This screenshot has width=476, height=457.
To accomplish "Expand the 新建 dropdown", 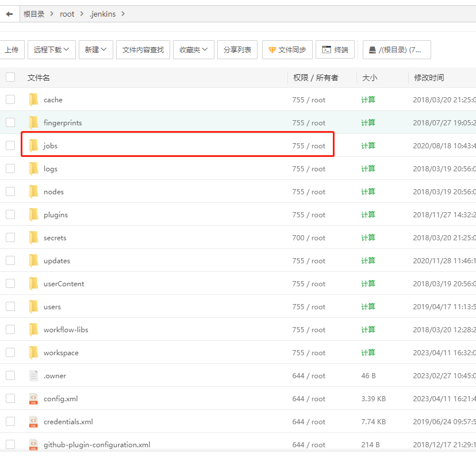I will coord(96,50).
